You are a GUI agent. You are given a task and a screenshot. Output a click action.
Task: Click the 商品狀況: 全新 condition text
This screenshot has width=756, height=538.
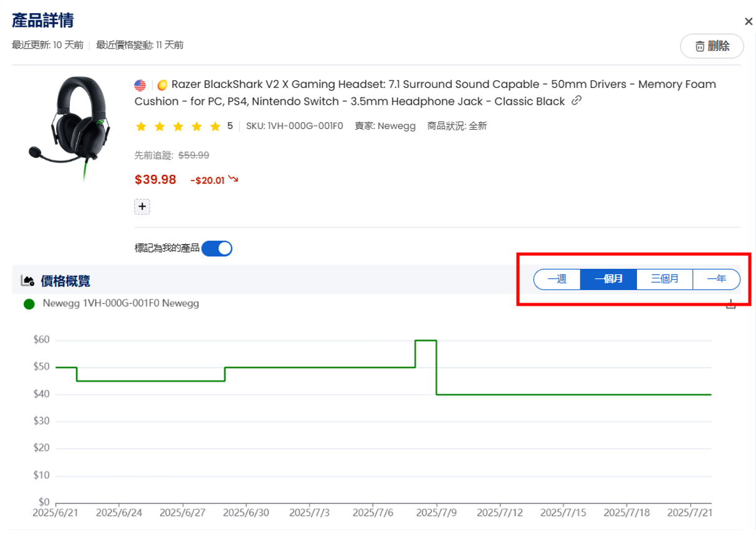pos(457,126)
